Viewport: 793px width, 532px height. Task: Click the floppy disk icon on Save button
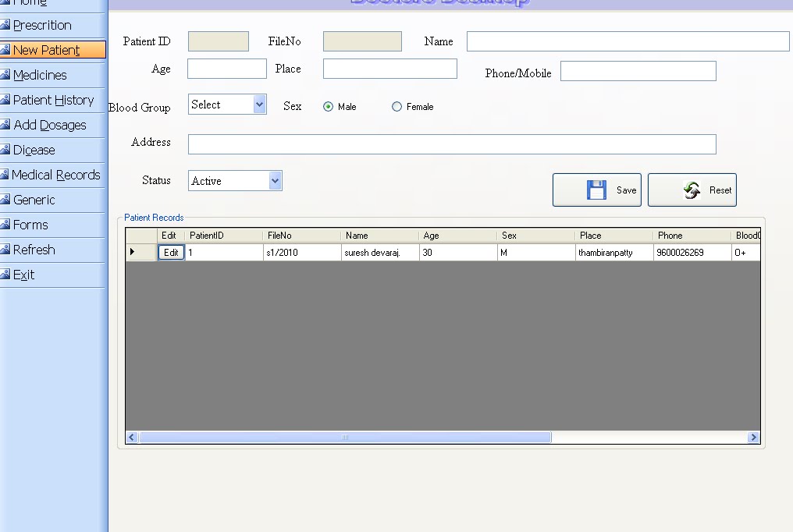tap(596, 189)
